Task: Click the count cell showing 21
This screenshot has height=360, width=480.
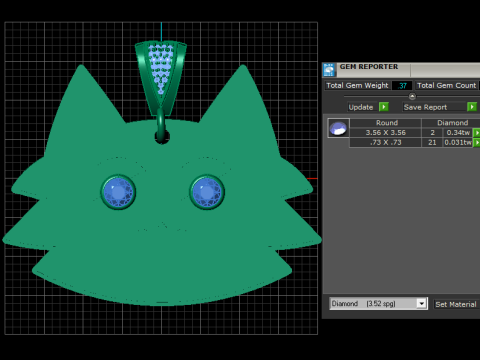Action: (x=432, y=143)
